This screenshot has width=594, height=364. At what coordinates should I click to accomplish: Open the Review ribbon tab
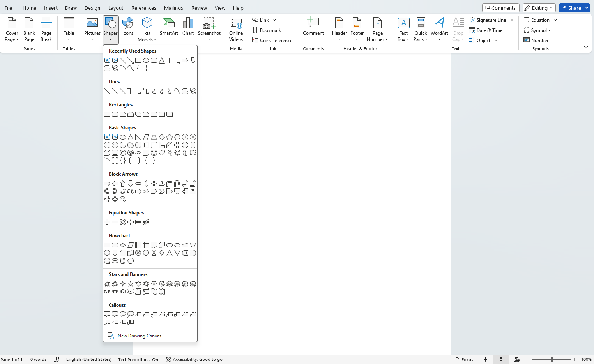pos(199,8)
